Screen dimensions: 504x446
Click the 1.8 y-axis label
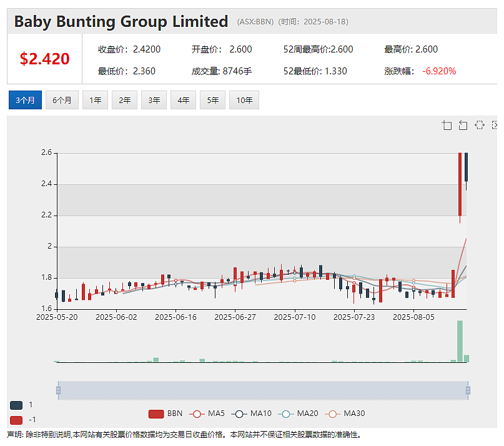(47, 277)
